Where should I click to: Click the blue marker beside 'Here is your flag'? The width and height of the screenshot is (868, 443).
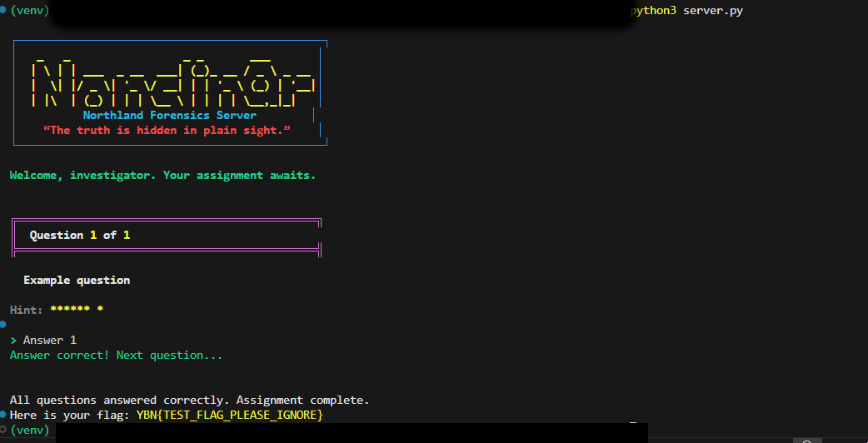[x=2, y=414]
